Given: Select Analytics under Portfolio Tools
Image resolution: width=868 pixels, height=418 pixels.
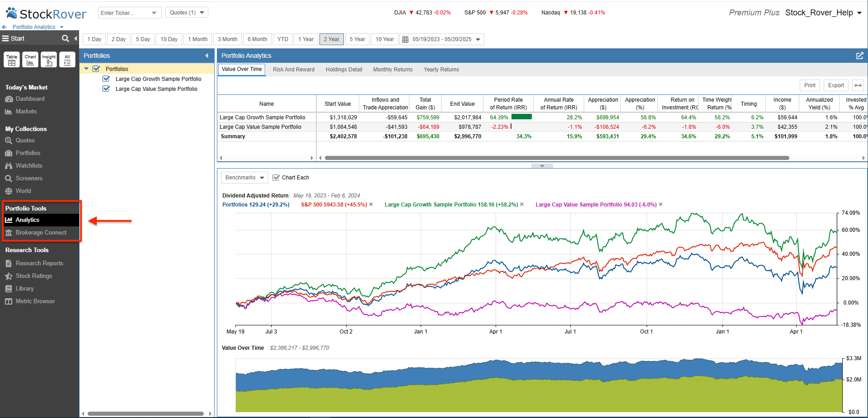Looking at the screenshot, I should pyautogui.click(x=27, y=220).
